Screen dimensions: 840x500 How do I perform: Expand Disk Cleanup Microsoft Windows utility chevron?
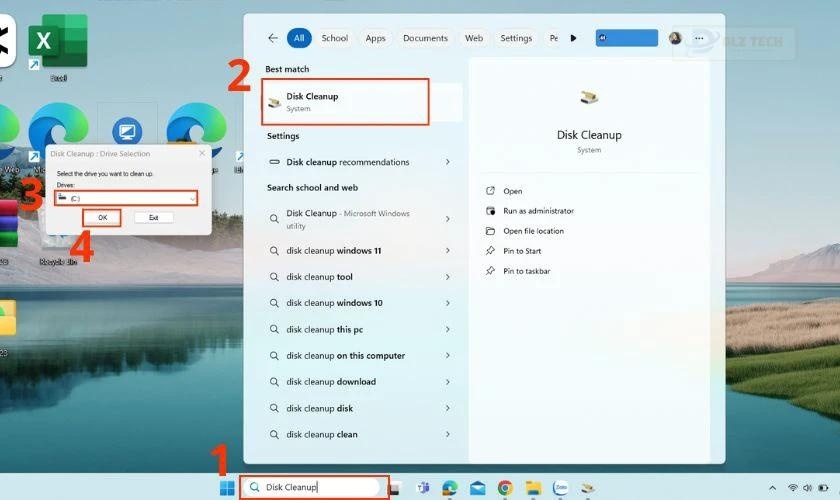(x=447, y=219)
